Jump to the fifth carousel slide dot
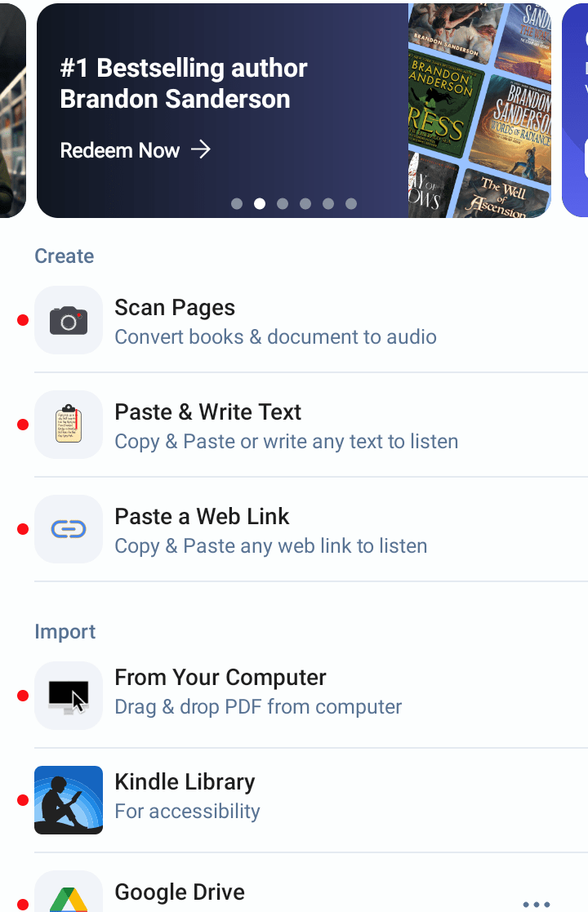 coord(328,203)
